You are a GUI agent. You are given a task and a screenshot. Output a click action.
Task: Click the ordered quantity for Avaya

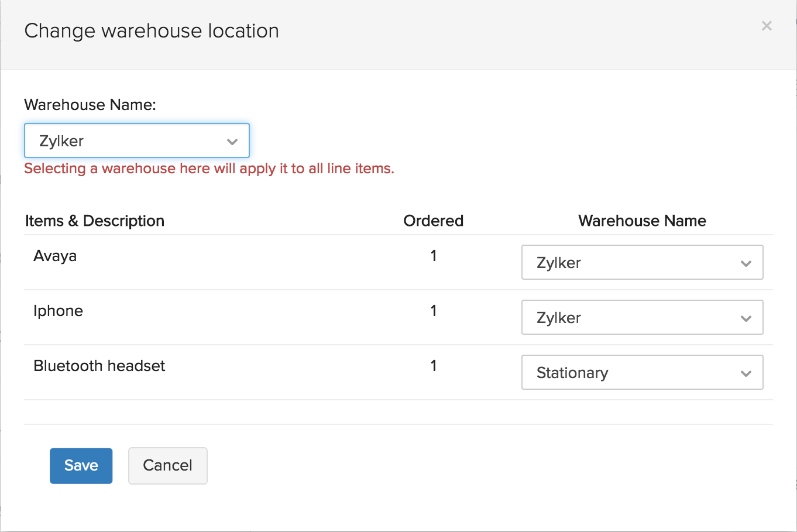click(x=433, y=256)
